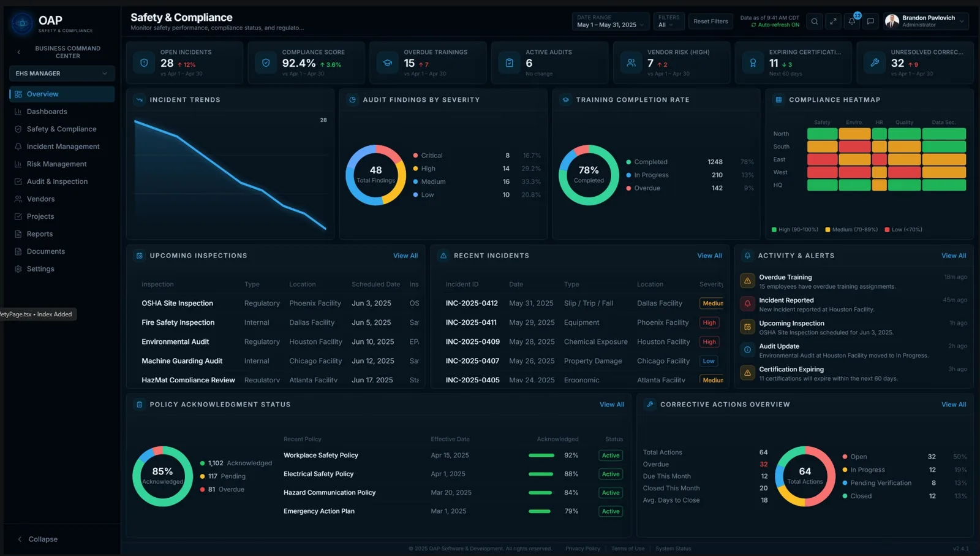Viewport: 980px width, 556px height.
Task: Click the Overdue Training alert icon
Action: [x=747, y=281]
